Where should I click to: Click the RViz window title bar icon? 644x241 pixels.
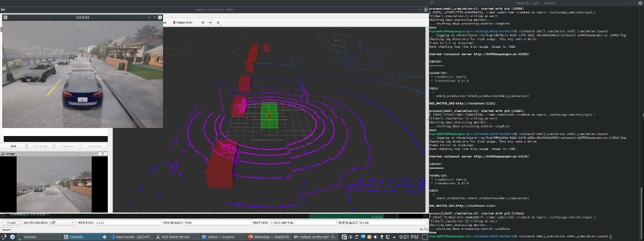point(3,10)
